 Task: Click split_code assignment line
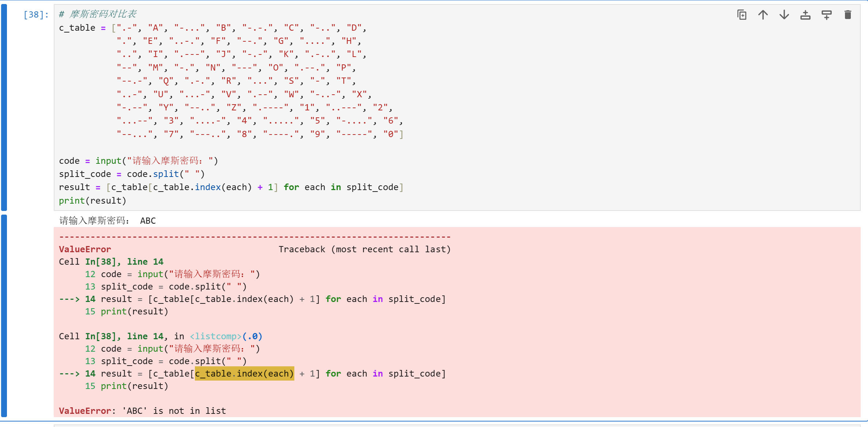point(132,174)
